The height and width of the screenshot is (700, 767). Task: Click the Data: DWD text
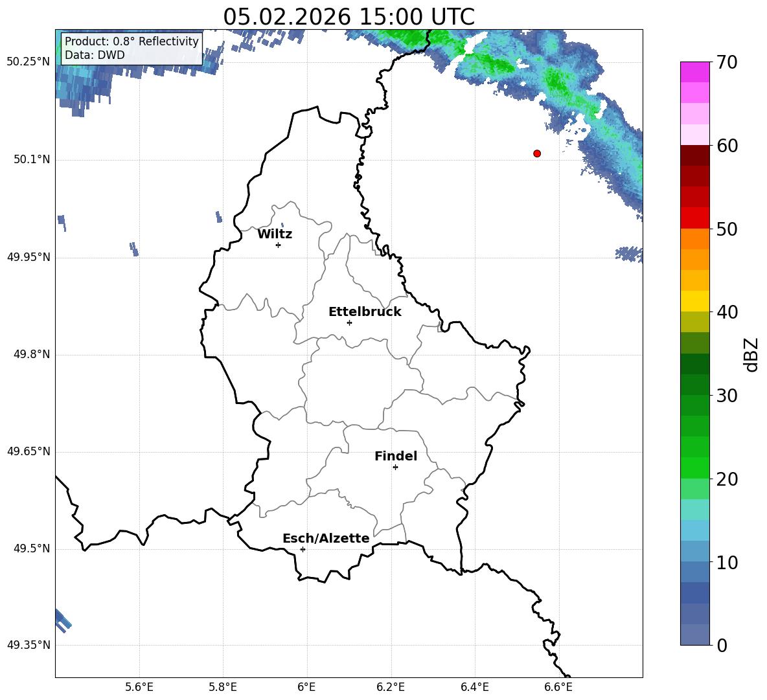pos(95,55)
